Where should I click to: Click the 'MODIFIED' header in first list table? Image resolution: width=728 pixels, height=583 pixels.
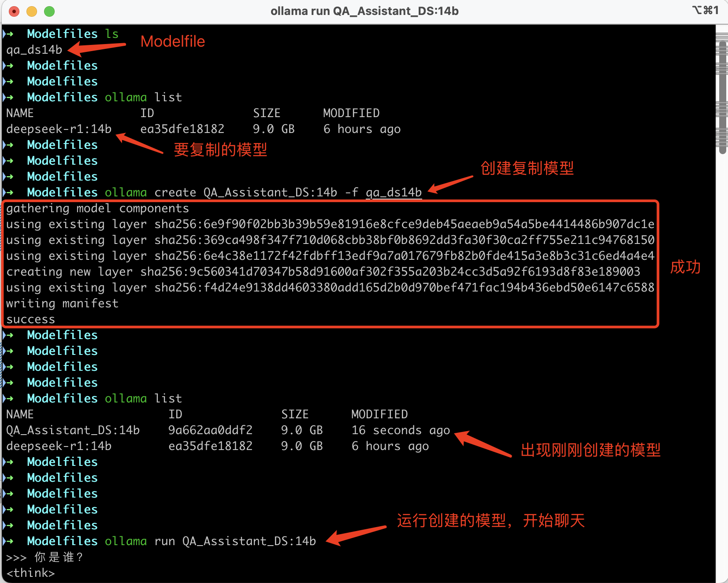[x=351, y=113]
